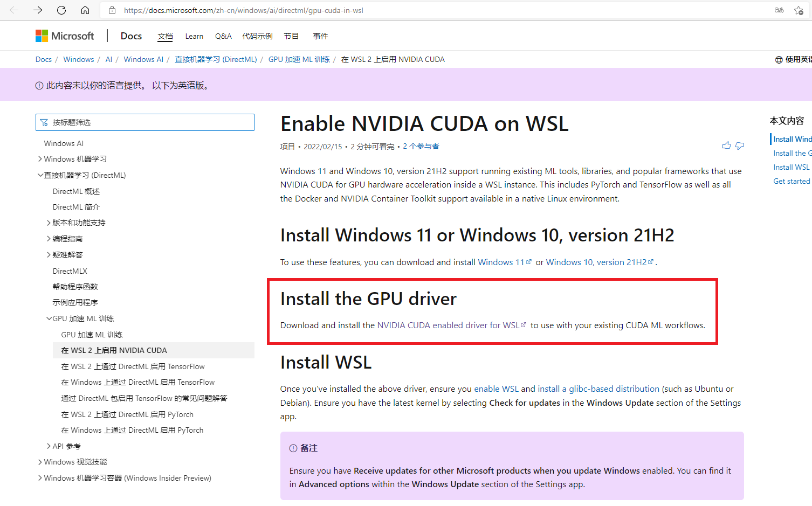The height and width of the screenshot is (506, 812).
Task: Click into the 按标题筛选 filter field
Action: [x=145, y=122]
